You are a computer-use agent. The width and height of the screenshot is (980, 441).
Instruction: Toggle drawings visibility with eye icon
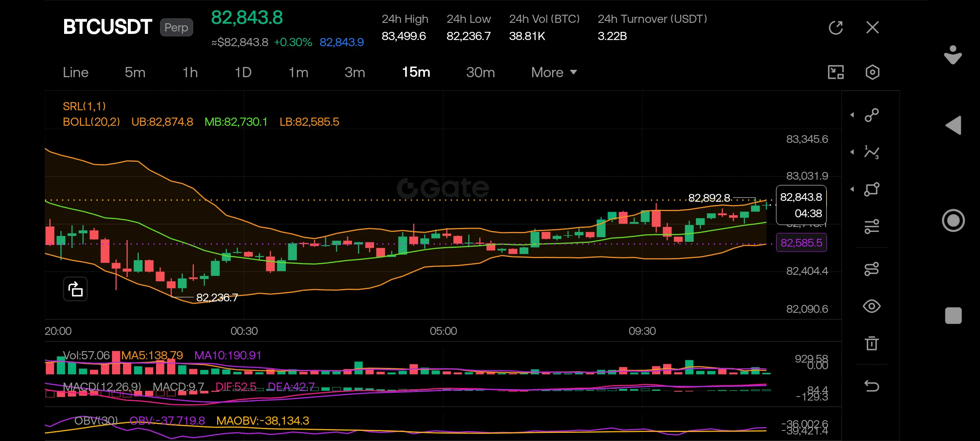(x=872, y=306)
